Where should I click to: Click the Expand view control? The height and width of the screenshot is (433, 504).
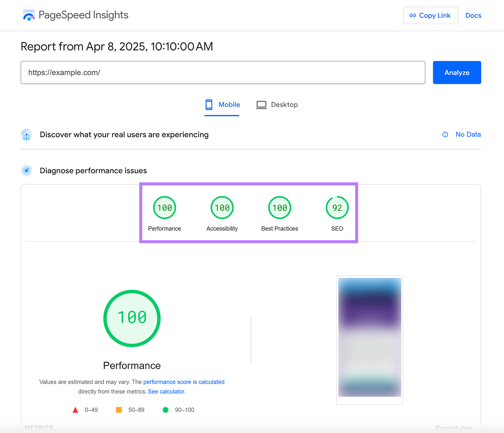(x=454, y=428)
